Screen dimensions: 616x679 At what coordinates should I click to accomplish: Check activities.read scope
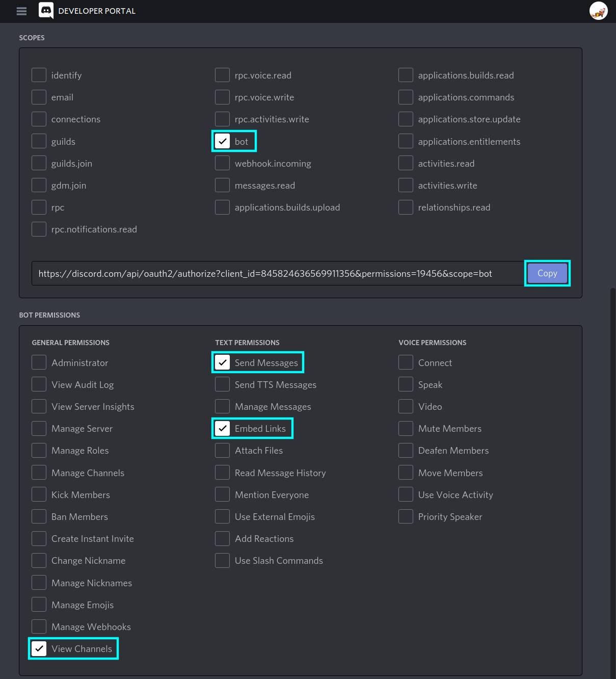[406, 163]
